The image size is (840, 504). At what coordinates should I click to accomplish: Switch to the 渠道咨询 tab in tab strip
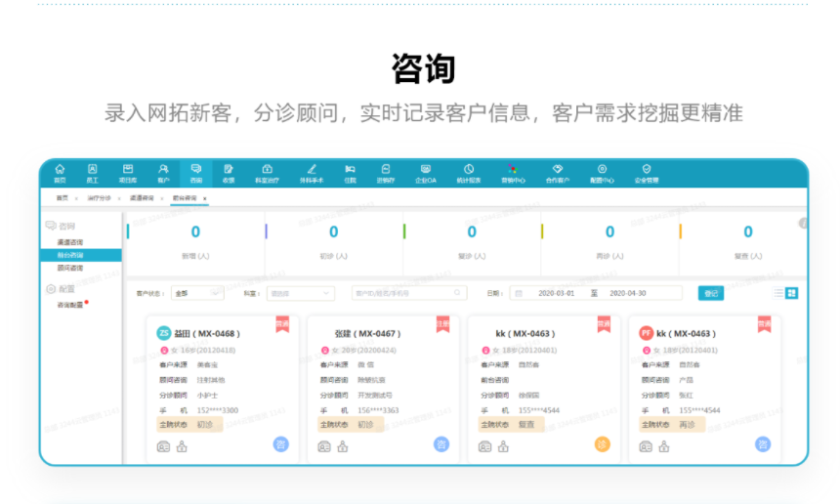(142, 198)
